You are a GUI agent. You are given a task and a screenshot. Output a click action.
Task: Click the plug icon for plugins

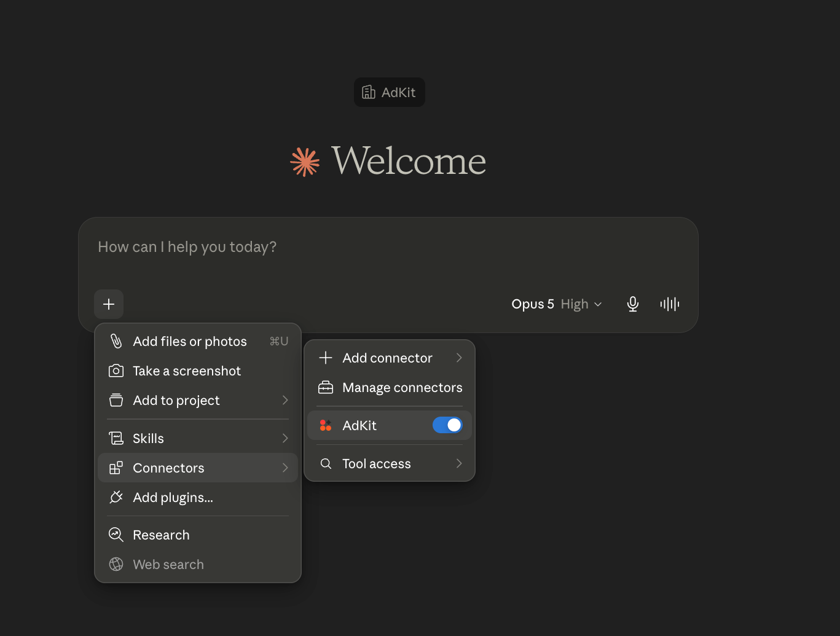[x=116, y=498]
